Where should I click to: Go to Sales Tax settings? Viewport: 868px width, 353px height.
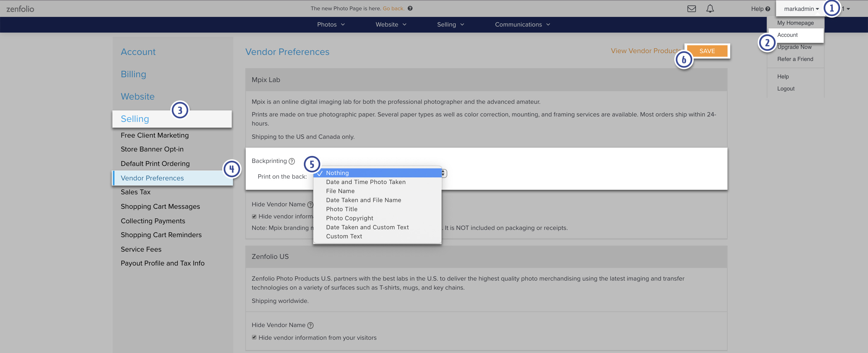click(135, 192)
